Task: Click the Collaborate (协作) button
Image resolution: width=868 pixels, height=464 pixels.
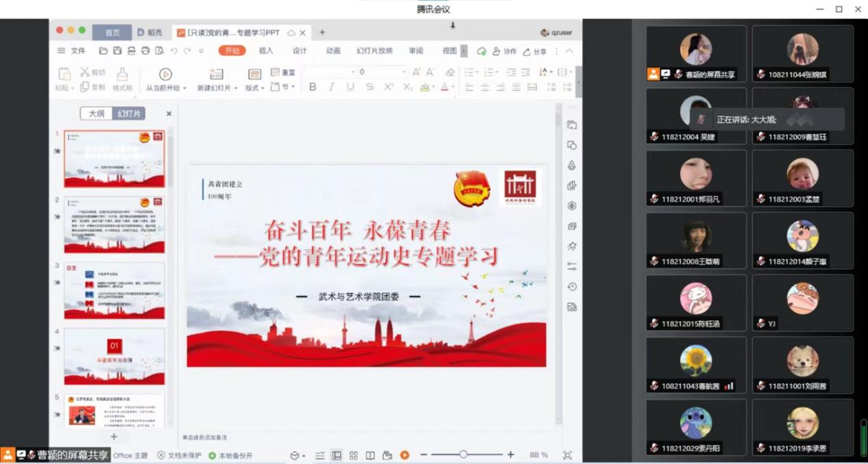Action: (x=505, y=51)
